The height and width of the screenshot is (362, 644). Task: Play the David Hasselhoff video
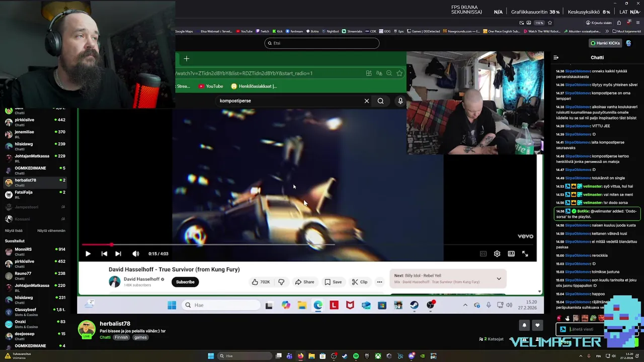pyautogui.click(x=88, y=254)
